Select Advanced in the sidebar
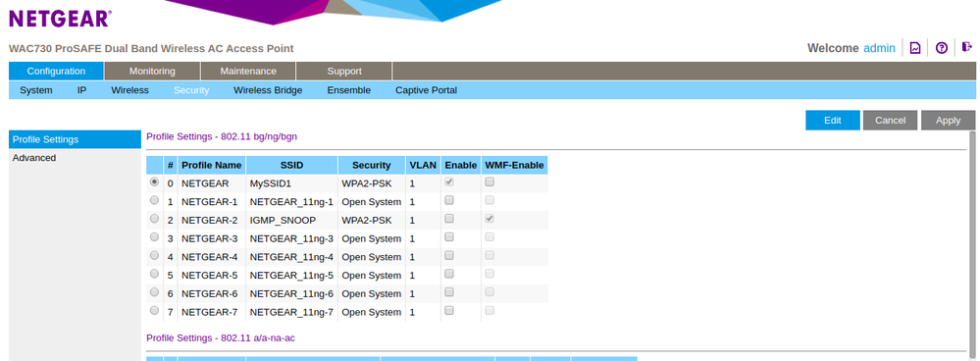The height and width of the screenshot is (361, 980). click(x=75, y=158)
